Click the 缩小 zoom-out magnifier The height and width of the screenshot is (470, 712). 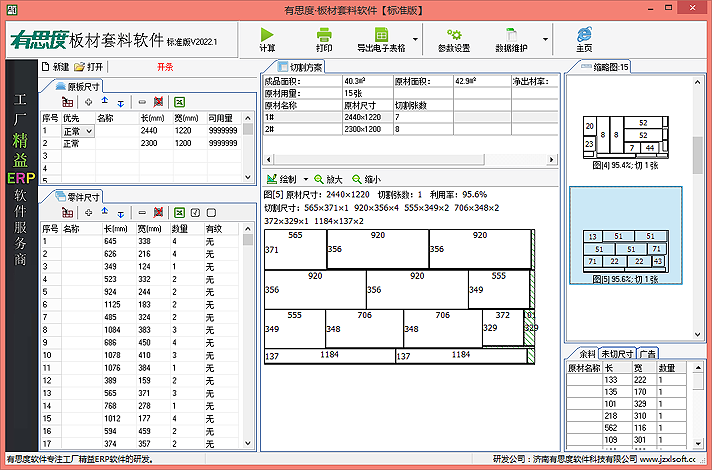pyautogui.click(x=357, y=179)
